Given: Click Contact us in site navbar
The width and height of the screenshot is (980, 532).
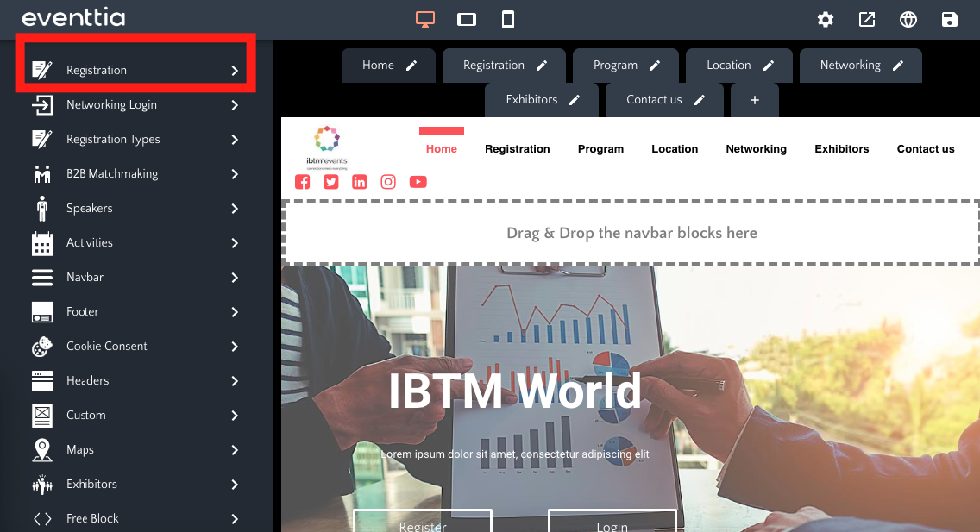Looking at the screenshot, I should coord(926,149).
